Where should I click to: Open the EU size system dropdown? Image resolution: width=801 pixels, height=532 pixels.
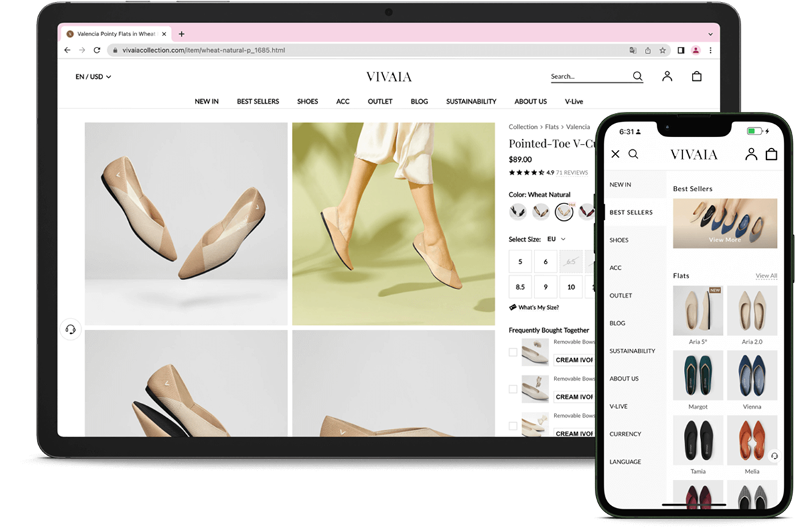[557, 239]
